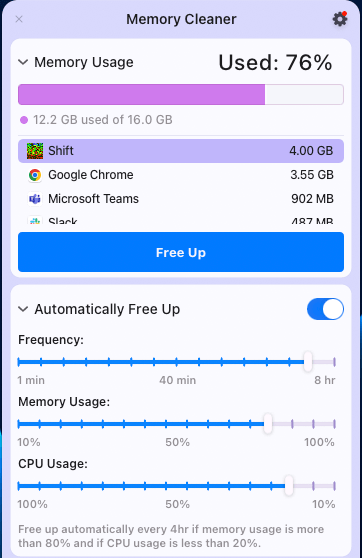362x558 pixels.
Task: Click the Shift app icon
Action: [35, 151]
